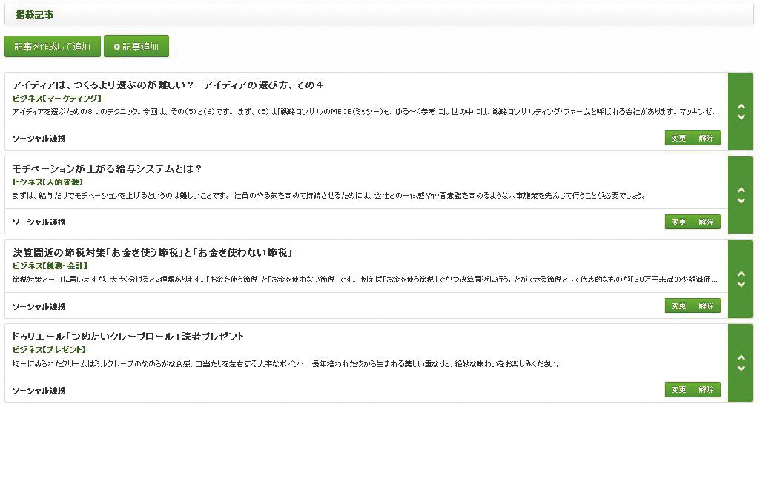This screenshot has width=760, height=480.
Task: Click the excerpt text of the ドゥリエール article
Action: [x=286, y=363]
